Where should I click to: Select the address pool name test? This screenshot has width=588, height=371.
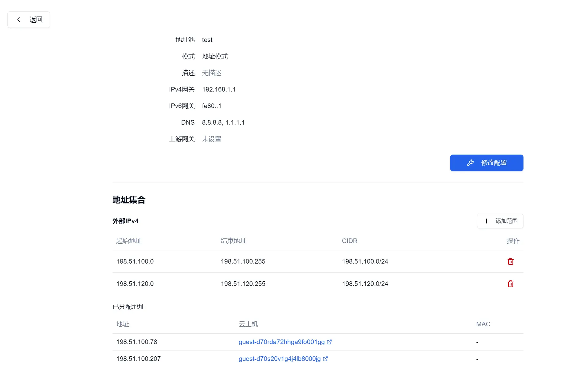pos(207,39)
